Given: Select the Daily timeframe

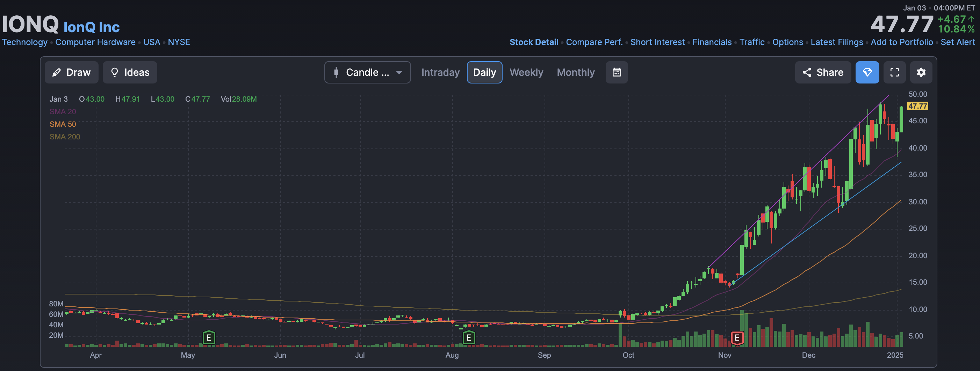Looking at the screenshot, I should [484, 72].
